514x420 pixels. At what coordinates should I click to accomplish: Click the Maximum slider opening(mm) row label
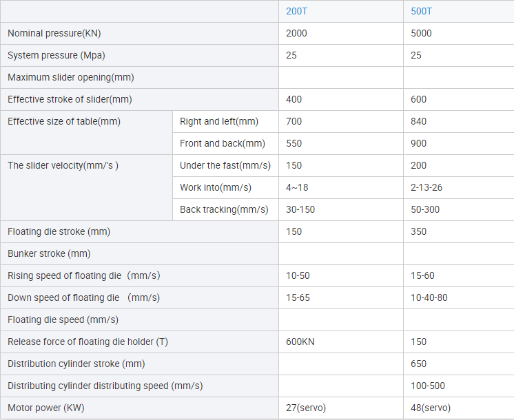[x=71, y=78]
